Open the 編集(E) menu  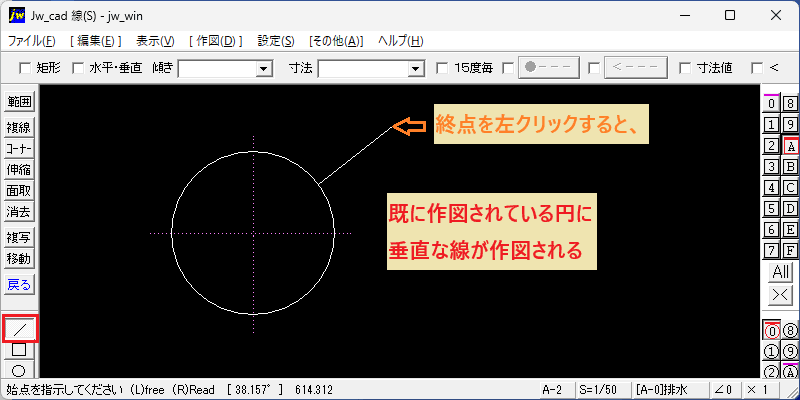click(95, 41)
